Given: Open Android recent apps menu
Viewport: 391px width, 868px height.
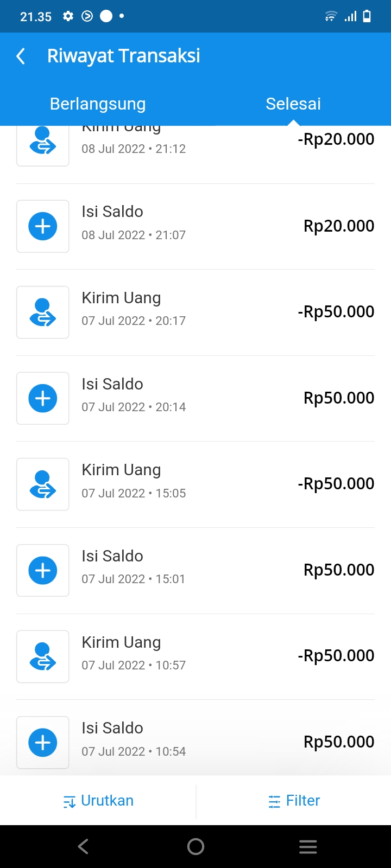Looking at the screenshot, I should [308, 847].
